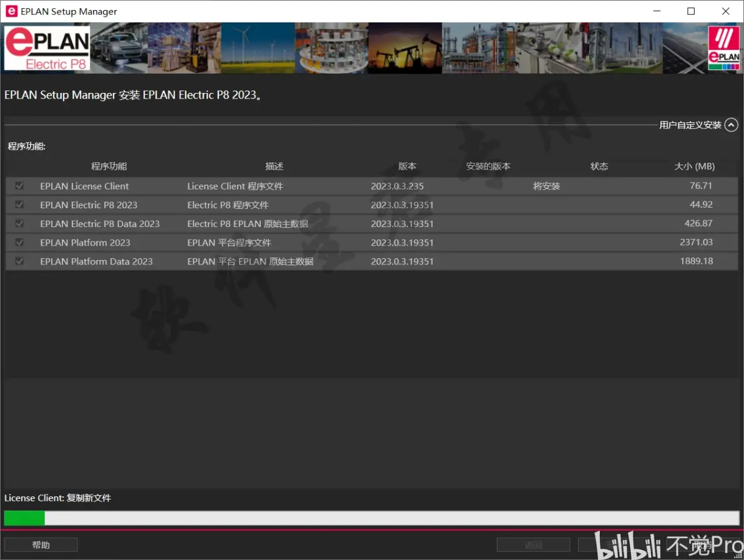Click the Rittal EPLAN logo at banner right
Screen dimensions: 744x560
723,48
